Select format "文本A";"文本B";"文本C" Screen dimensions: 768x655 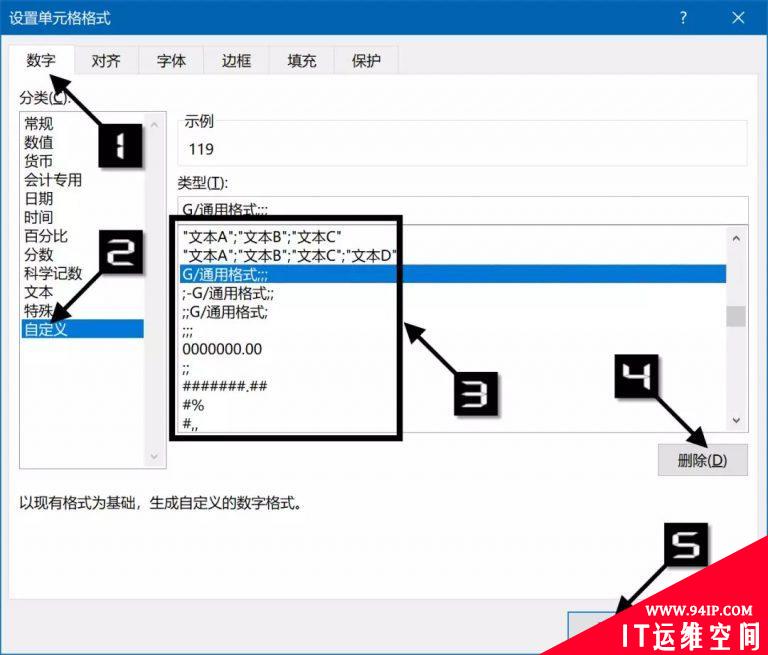pos(453,237)
